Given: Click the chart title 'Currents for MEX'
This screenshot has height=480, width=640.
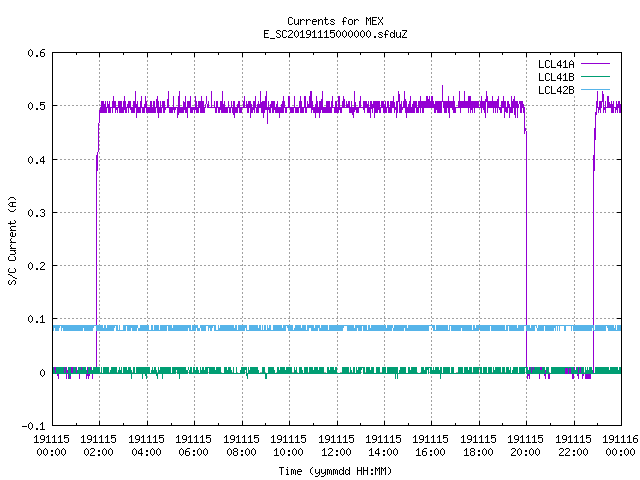Looking at the screenshot, I should pos(335,21).
